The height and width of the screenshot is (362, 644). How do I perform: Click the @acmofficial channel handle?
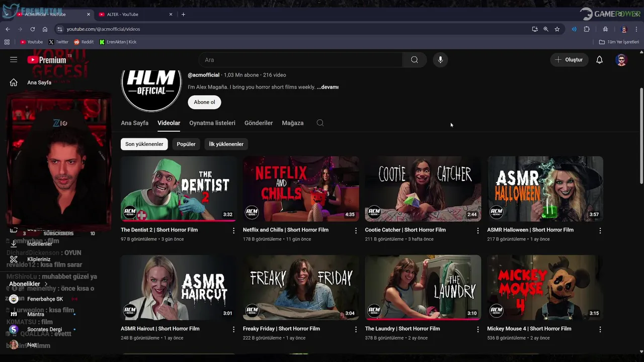tap(204, 75)
